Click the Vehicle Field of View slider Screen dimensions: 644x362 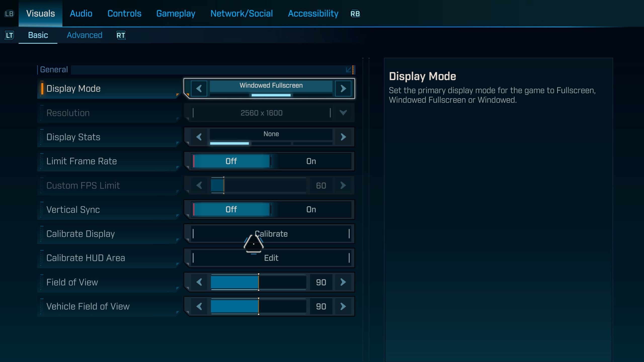[258, 306]
